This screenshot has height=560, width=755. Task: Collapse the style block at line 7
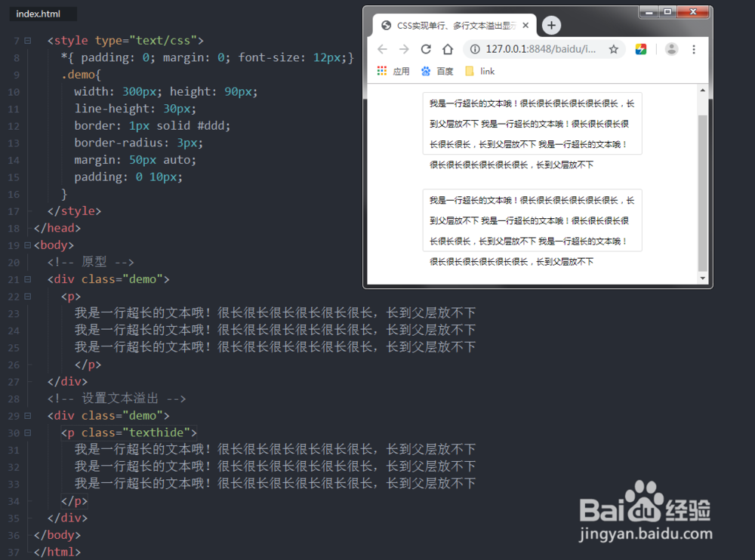click(x=27, y=41)
